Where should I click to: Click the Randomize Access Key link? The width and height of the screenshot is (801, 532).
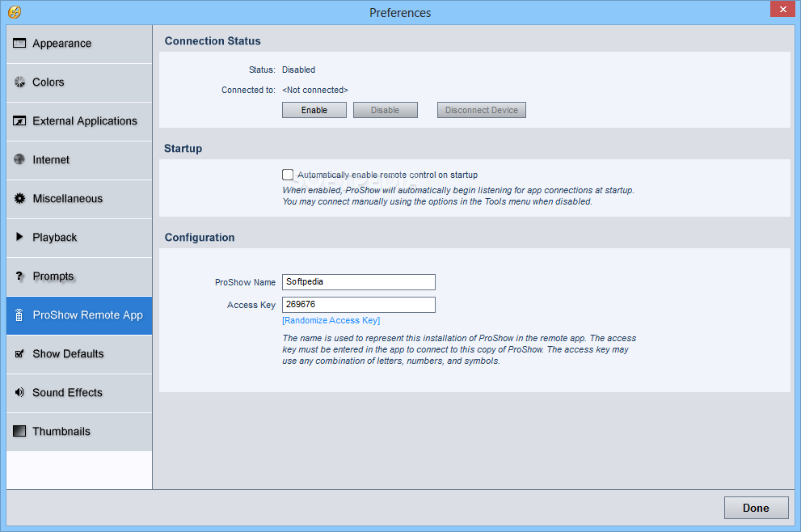pyautogui.click(x=331, y=320)
